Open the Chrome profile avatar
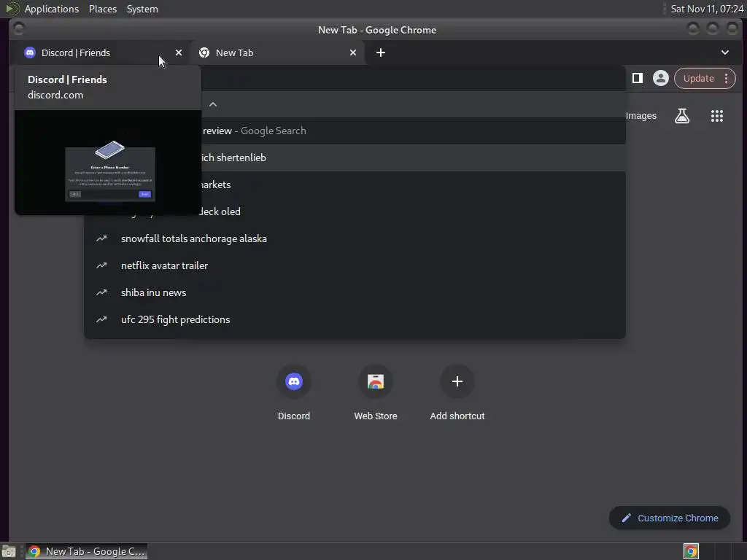Viewport: 747px width, 560px height. 661,78
